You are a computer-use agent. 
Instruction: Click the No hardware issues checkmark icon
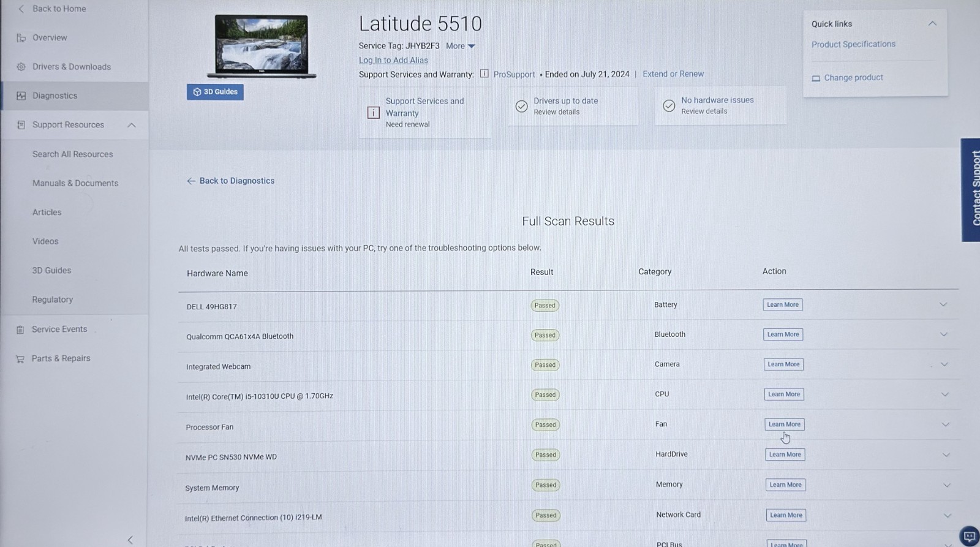[x=669, y=105]
